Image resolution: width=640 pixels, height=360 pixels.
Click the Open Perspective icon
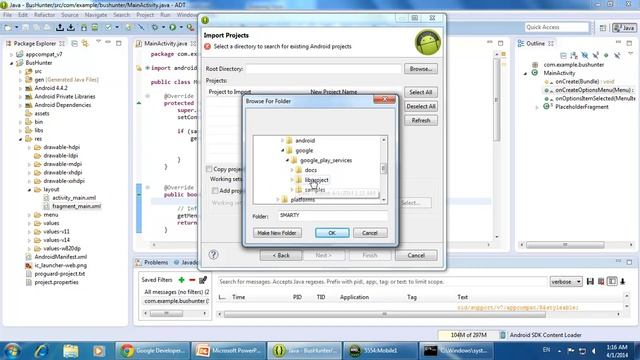pos(603,28)
